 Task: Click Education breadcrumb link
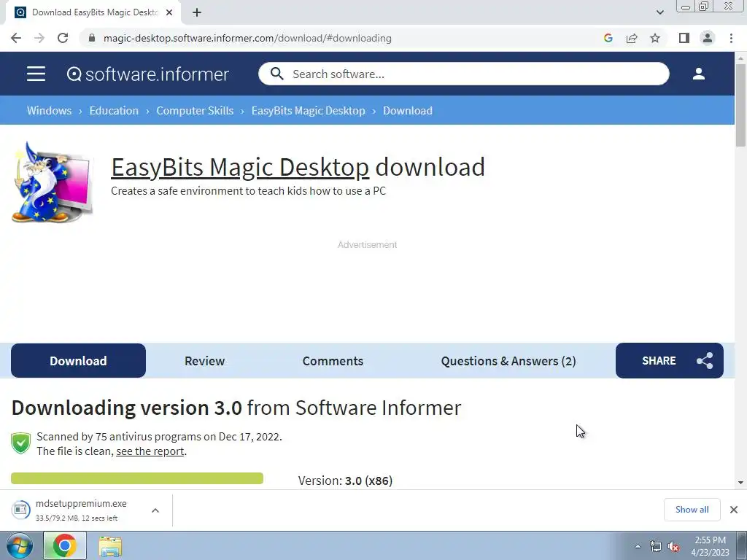[114, 111]
